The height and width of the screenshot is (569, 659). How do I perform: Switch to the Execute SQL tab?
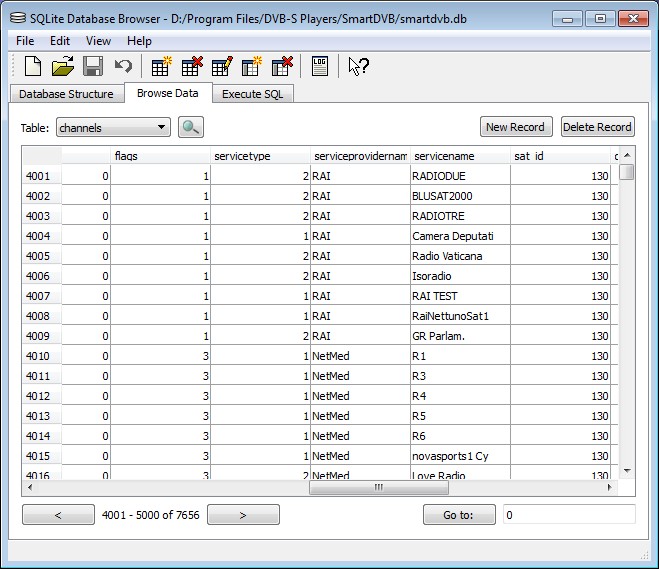[253, 94]
